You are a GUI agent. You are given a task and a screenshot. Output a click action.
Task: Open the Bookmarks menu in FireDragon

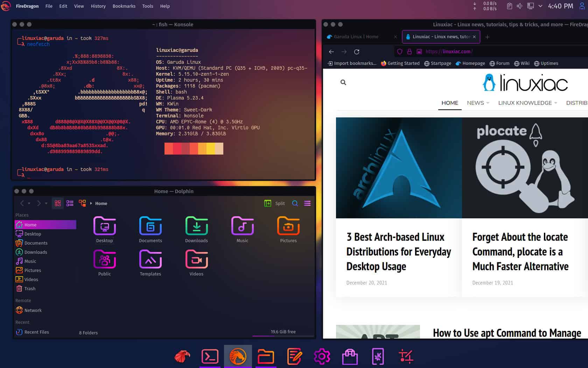coord(124,6)
